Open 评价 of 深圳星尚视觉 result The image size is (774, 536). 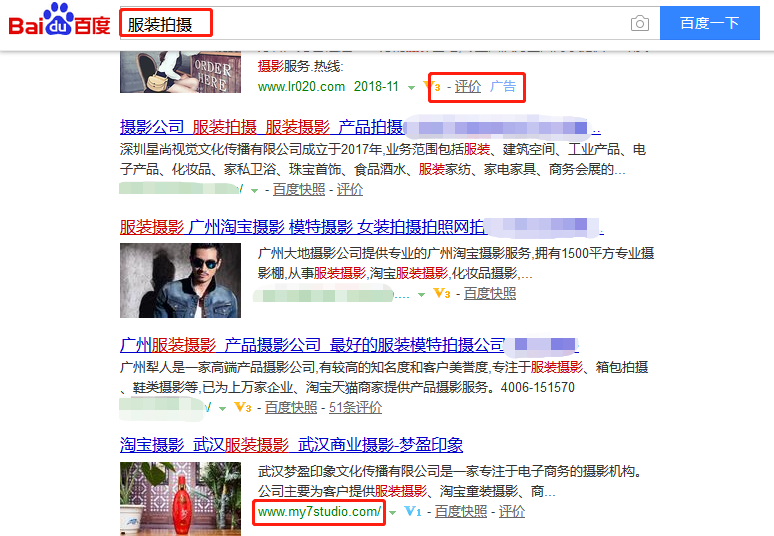349,190
